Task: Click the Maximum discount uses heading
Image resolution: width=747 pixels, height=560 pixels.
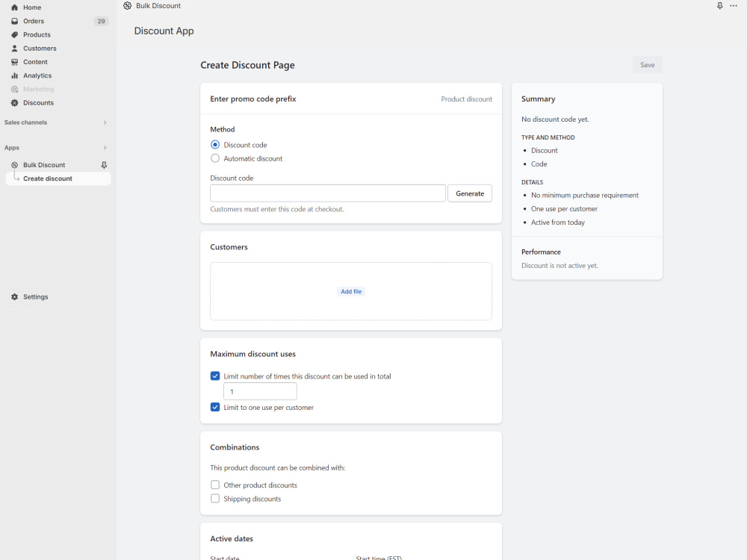Action: [252, 354]
